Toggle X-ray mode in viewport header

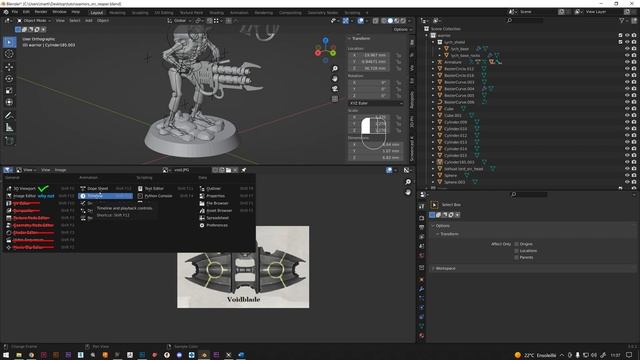click(376, 20)
